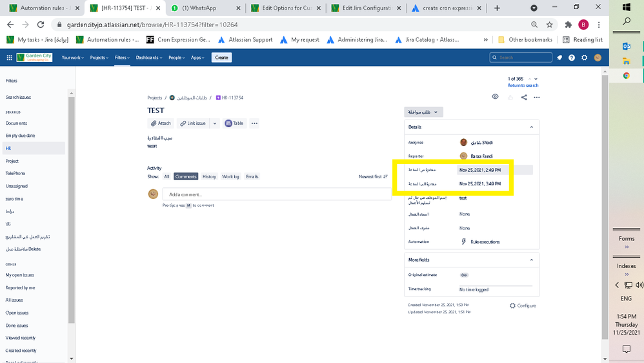Screen dimensions: 644x363
Task: Reload the page in Chrome
Action: (41, 25)
